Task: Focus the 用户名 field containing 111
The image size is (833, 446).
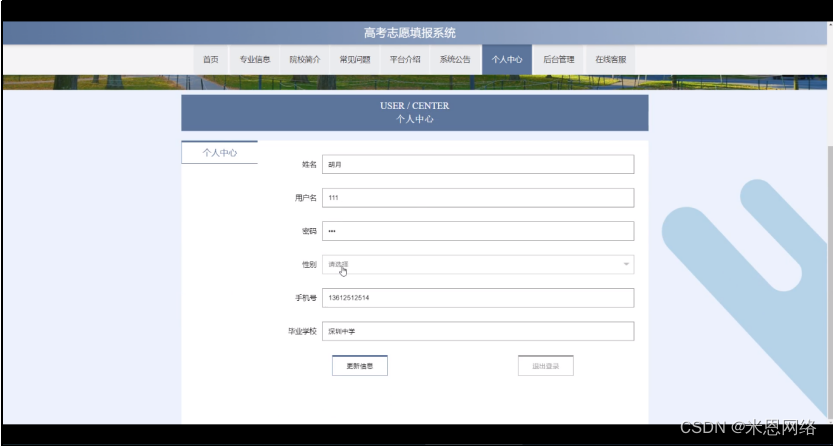Action: pos(478,198)
